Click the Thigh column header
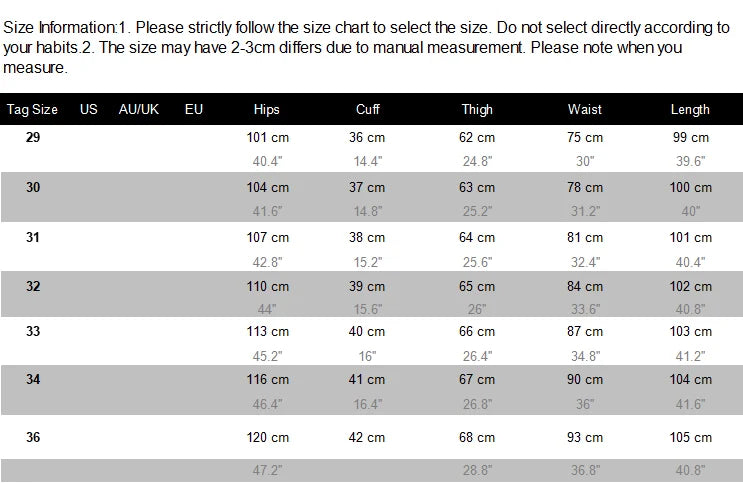 click(x=477, y=110)
